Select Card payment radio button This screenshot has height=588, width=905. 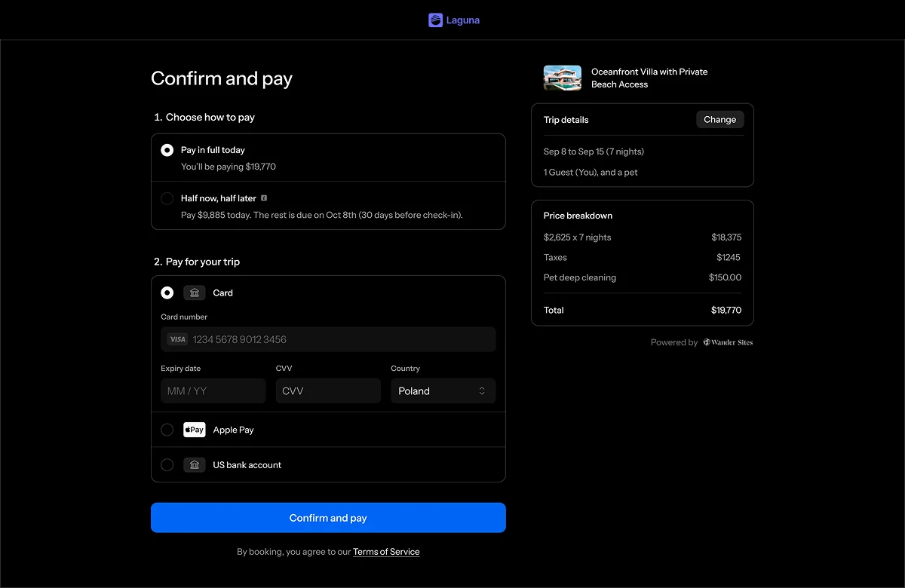tap(167, 293)
